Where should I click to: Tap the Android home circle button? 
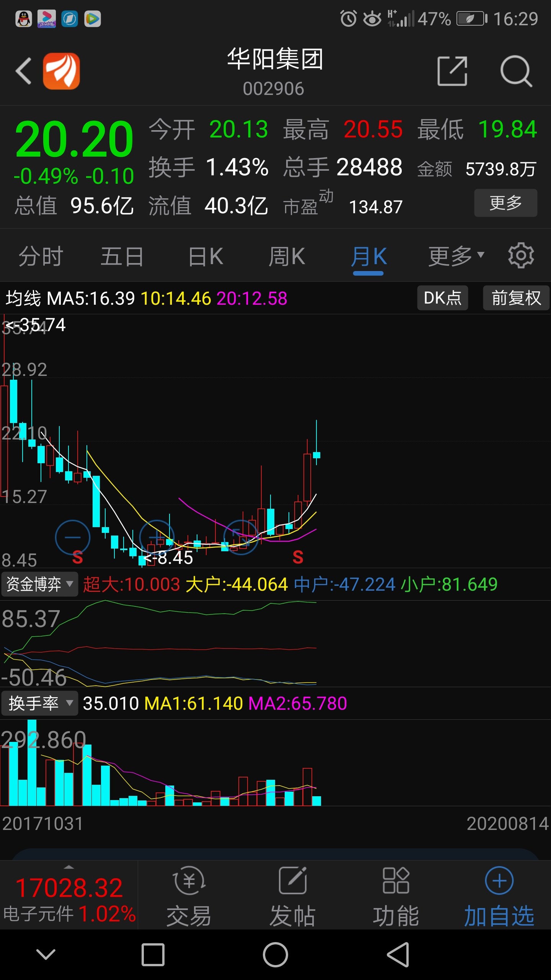click(275, 955)
